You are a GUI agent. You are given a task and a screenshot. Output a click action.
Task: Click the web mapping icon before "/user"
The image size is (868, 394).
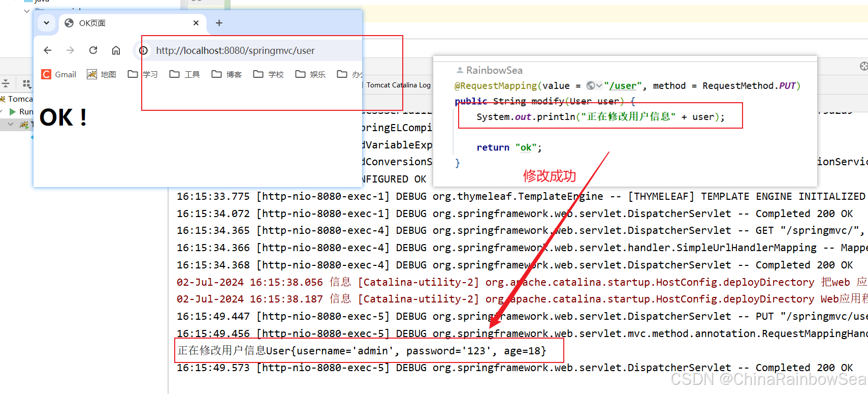point(591,85)
